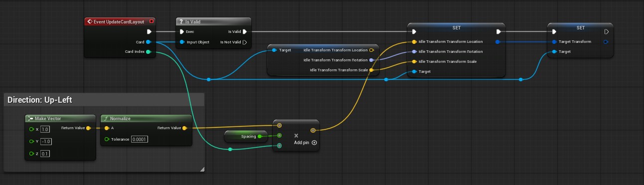Click the exec output pin of Event UpdateCardLayout

point(149,32)
